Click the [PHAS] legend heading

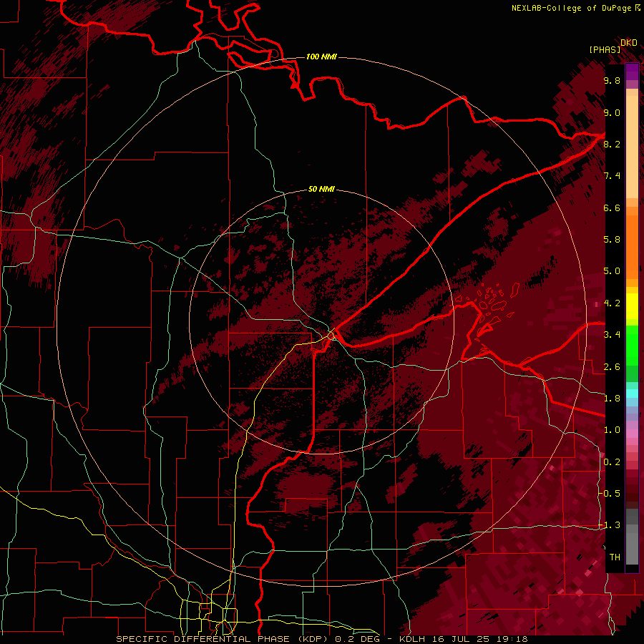pyautogui.click(x=605, y=49)
